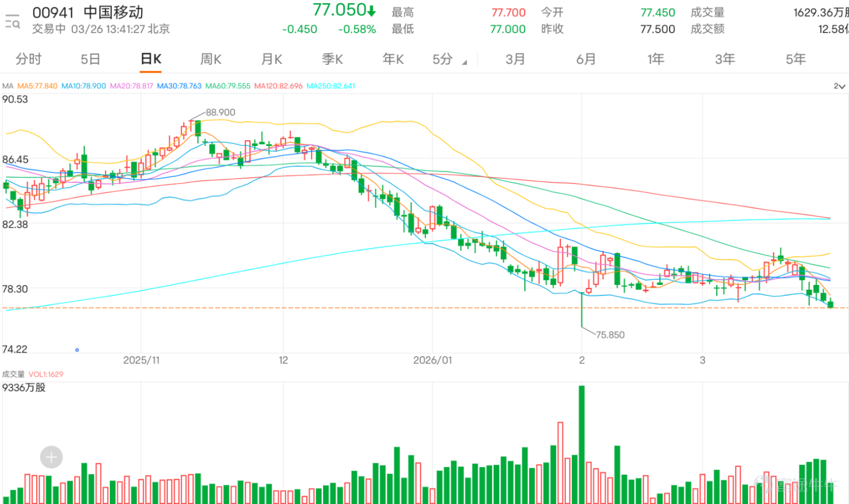The height and width of the screenshot is (504, 849).
Task: Click the MA10:78.900 indicator label
Action: pos(83,86)
